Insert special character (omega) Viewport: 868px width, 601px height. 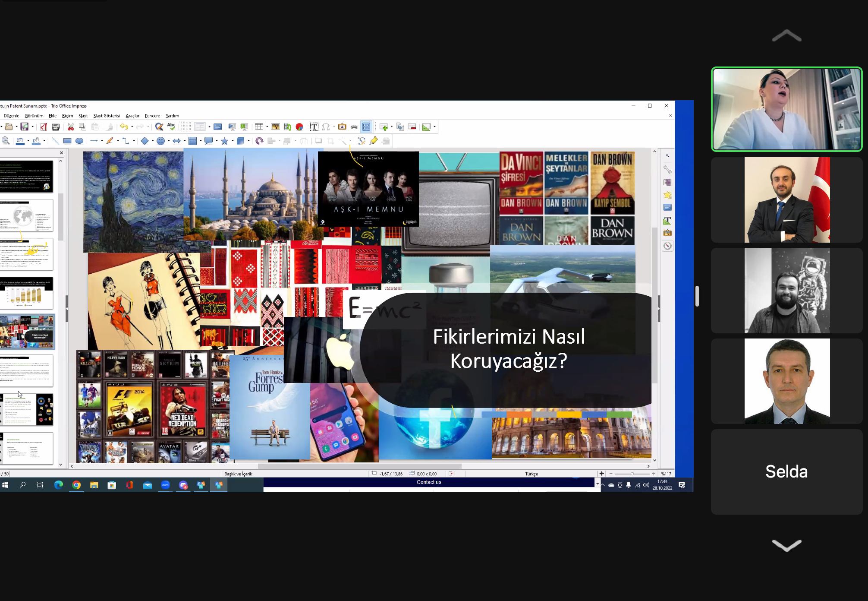326,127
